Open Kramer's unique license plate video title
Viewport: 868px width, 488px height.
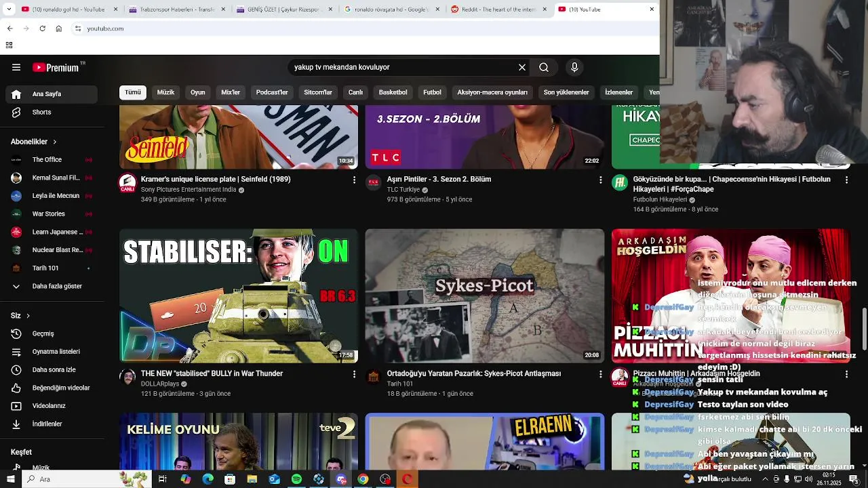(216, 180)
